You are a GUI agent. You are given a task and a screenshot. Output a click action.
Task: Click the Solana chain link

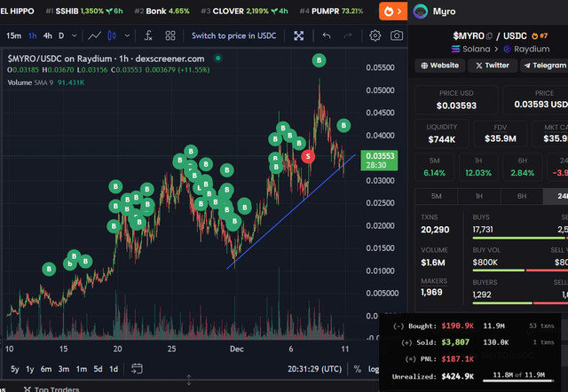tap(471, 49)
